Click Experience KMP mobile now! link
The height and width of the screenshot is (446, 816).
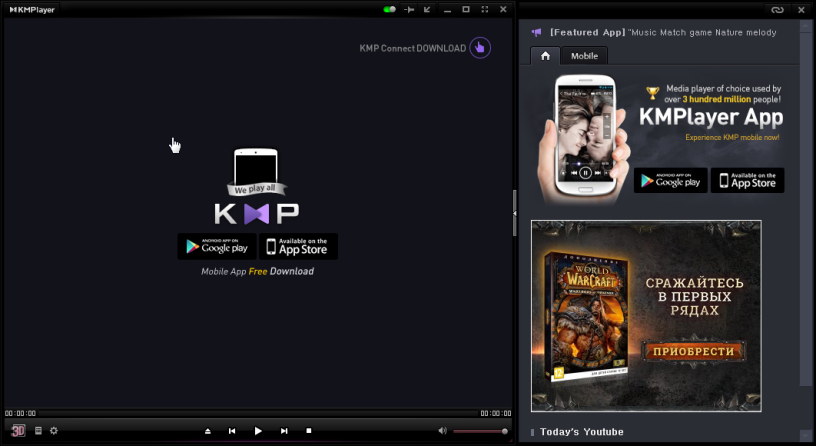pos(732,137)
